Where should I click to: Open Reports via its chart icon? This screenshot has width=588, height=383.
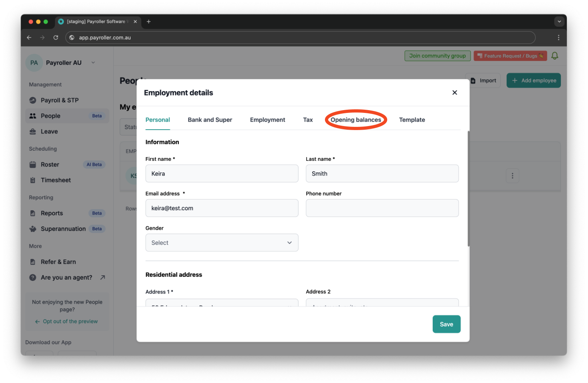[x=34, y=213]
